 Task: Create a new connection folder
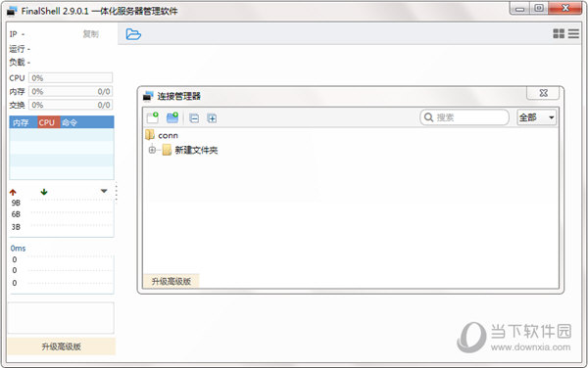click(x=172, y=117)
